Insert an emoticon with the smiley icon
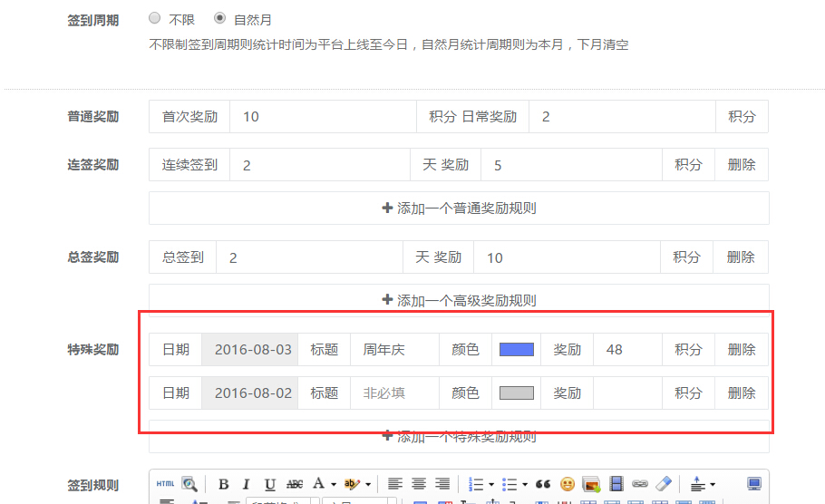This screenshot has width=825, height=504. pyautogui.click(x=568, y=484)
